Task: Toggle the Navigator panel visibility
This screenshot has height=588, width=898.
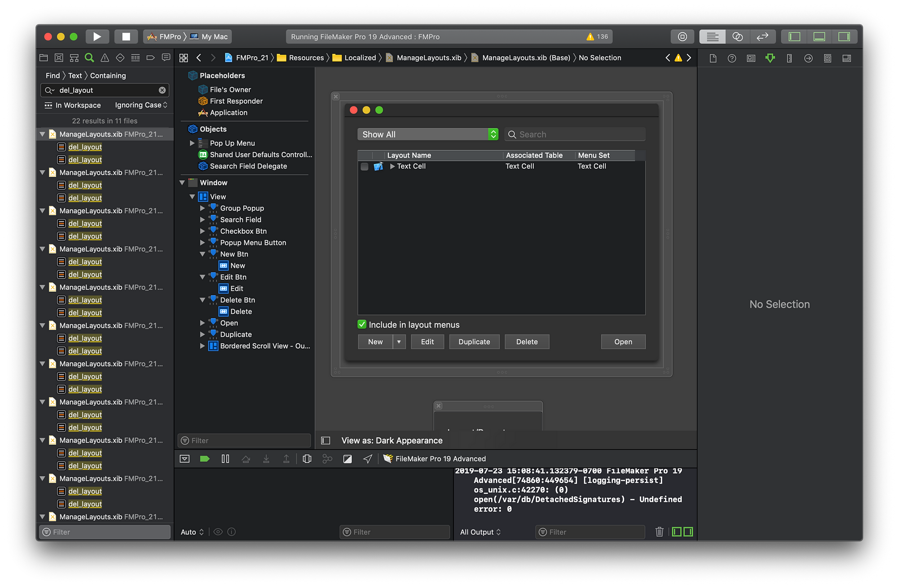Action: coord(794,37)
